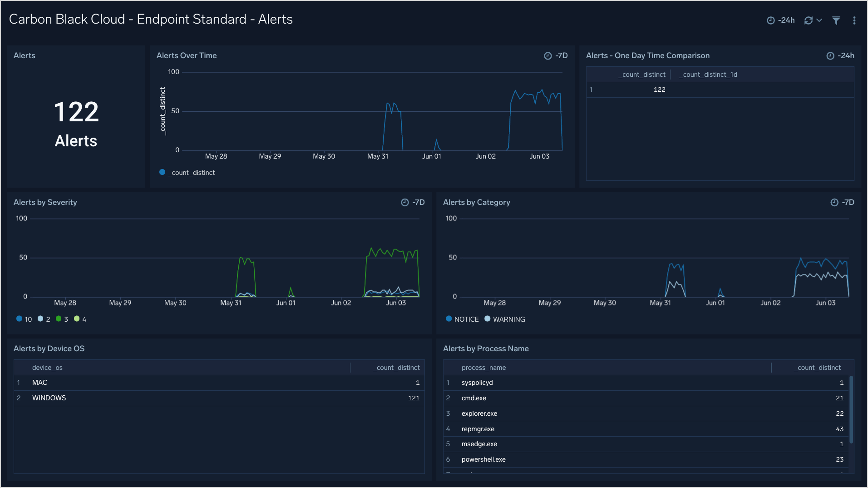Open the refresh interval dropdown chevron

pos(819,20)
